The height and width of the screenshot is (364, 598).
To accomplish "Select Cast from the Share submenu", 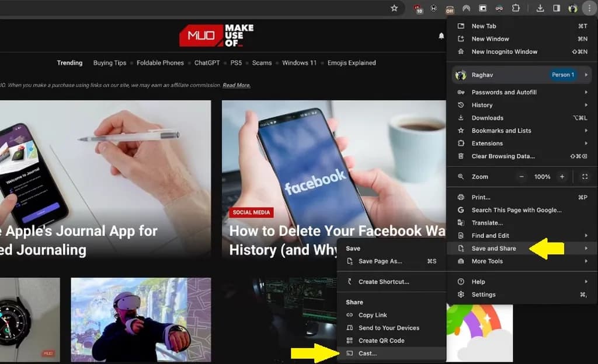I will click(x=368, y=353).
